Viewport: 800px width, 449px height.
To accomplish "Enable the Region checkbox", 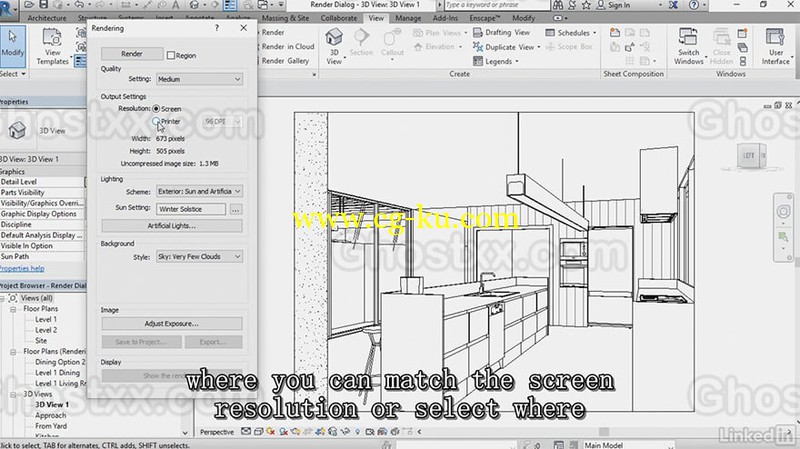I will pyautogui.click(x=171, y=55).
